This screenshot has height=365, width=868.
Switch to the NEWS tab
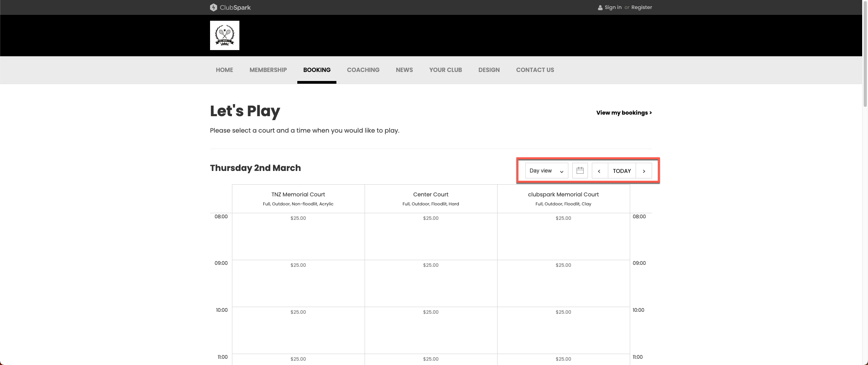pyautogui.click(x=404, y=70)
